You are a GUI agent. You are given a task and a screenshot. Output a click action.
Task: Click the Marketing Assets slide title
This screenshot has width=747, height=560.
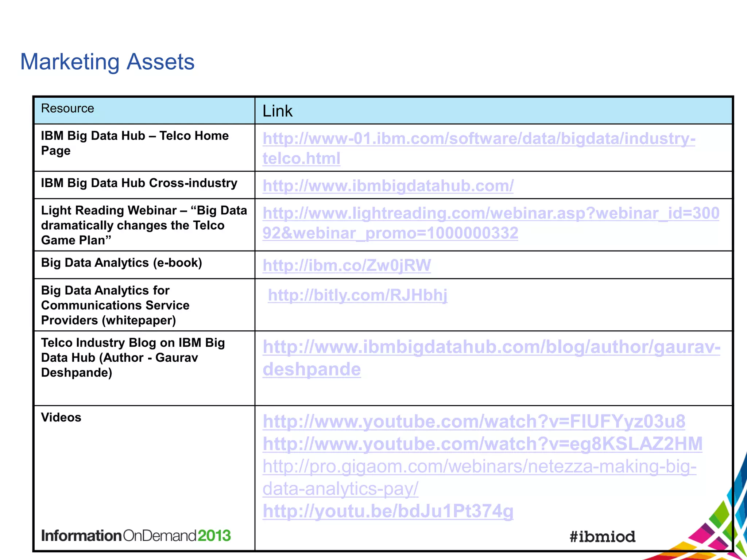(107, 62)
